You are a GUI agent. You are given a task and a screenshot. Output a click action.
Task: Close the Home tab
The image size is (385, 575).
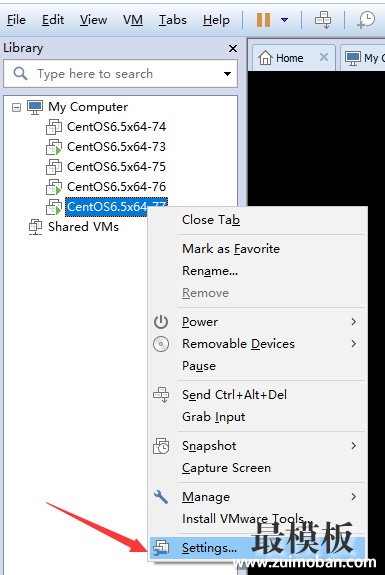click(x=324, y=57)
